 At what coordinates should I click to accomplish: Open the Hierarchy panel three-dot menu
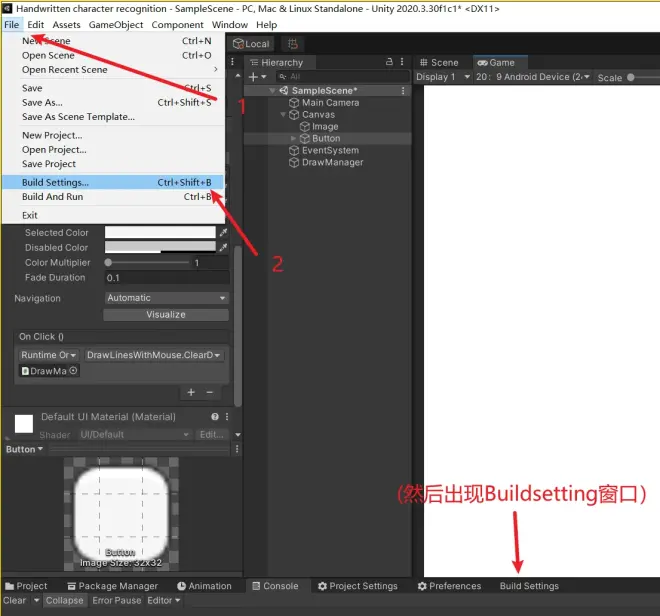click(x=402, y=62)
